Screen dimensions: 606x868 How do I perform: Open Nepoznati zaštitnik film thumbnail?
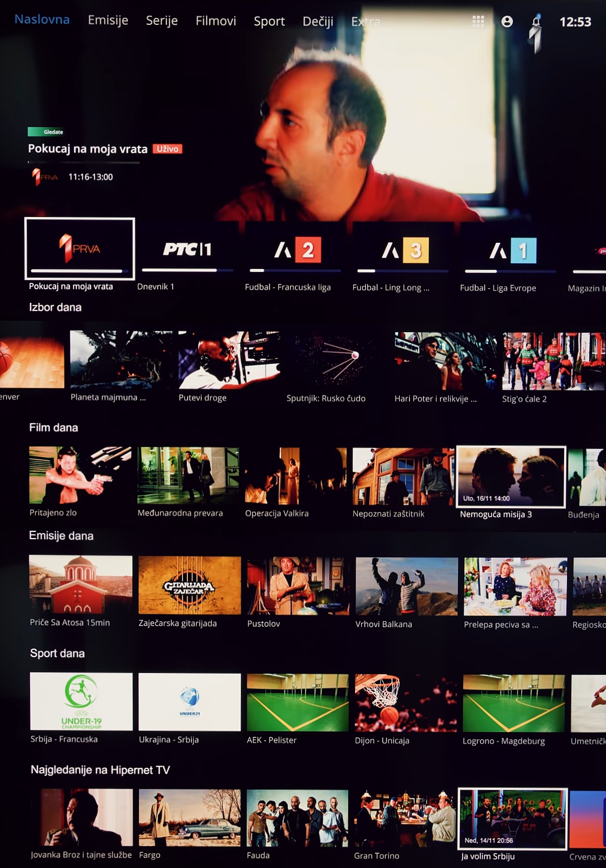(x=403, y=476)
